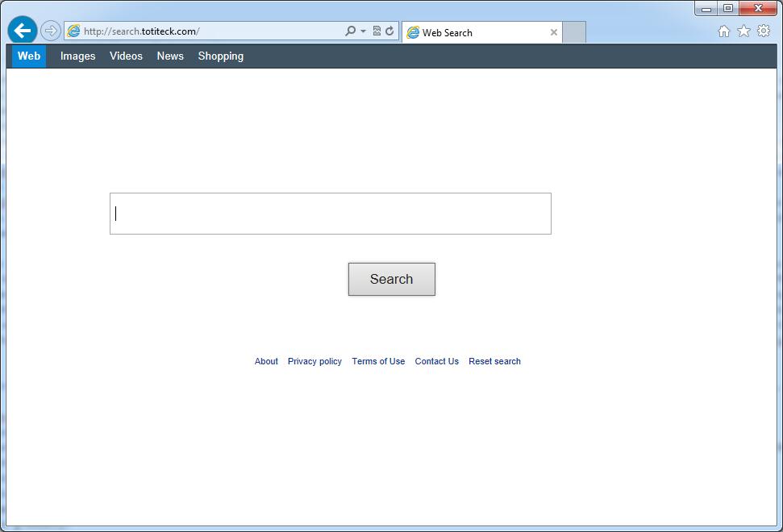Screen dimensions: 783x532
Task: Click the Reset search link
Action: (x=495, y=361)
